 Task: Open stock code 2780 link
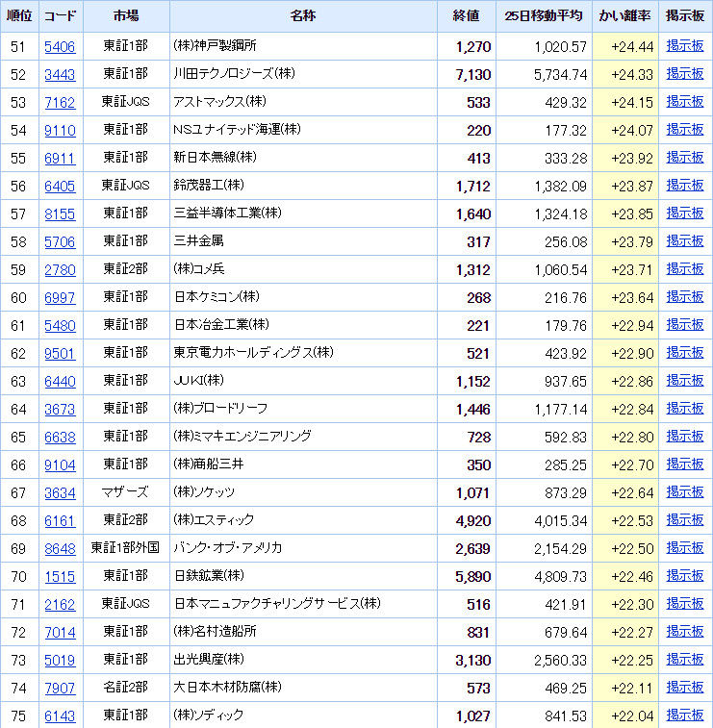(60, 269)
